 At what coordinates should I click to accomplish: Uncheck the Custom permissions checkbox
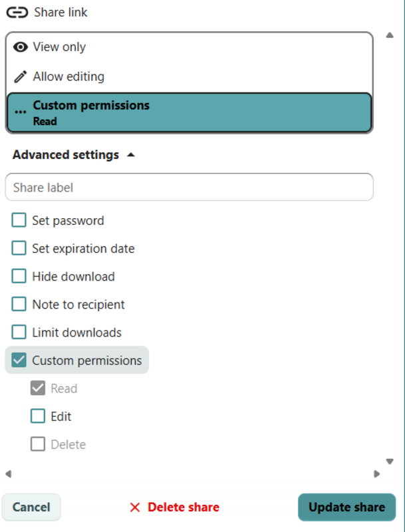coord(19,360)
